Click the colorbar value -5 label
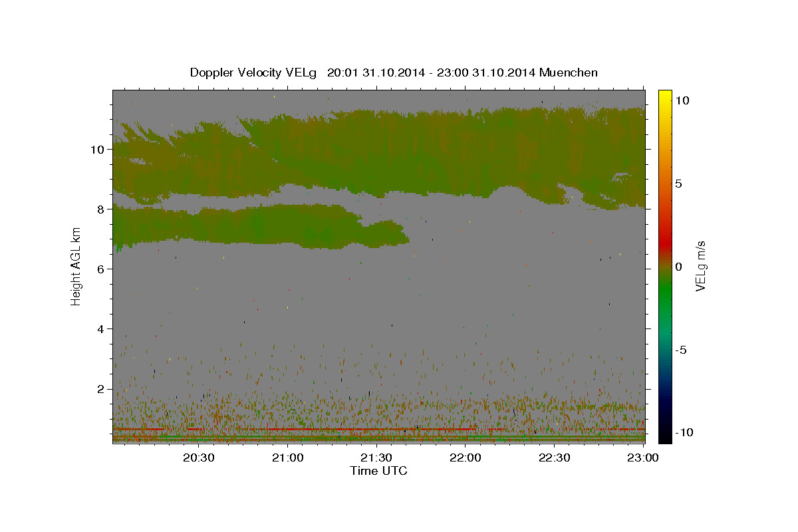Viewport: 798px width, 532px height. click(681, 350)
